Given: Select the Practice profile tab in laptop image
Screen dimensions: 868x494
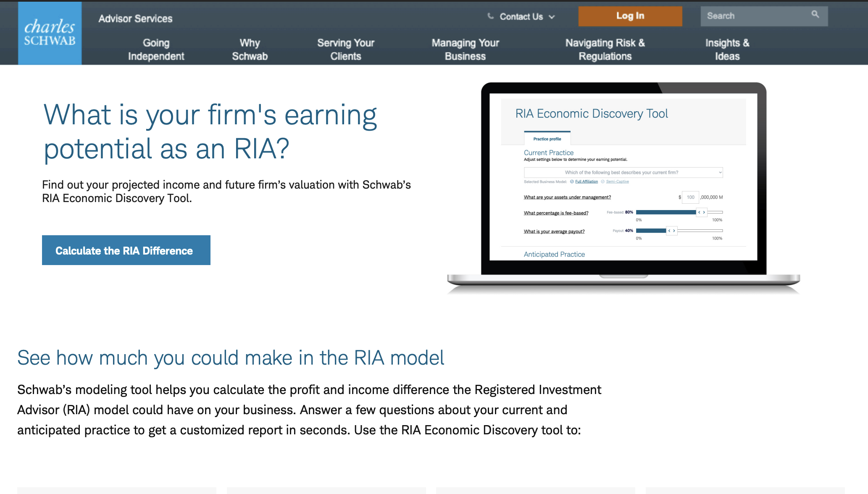Looking at the screenshot, I should point(547,139).
